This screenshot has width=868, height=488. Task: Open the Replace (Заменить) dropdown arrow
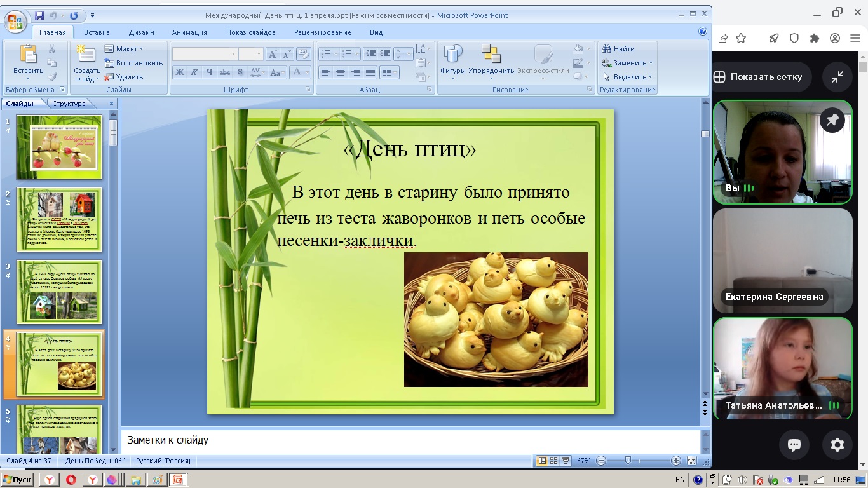[651, 63]
